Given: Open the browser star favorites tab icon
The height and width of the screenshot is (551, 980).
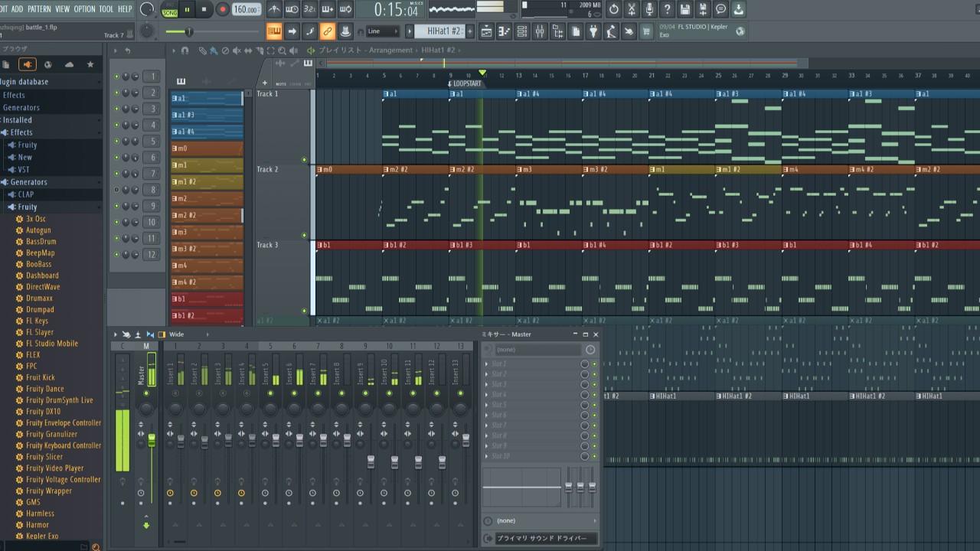Looking at the screenshot, I should click(90, 64).
